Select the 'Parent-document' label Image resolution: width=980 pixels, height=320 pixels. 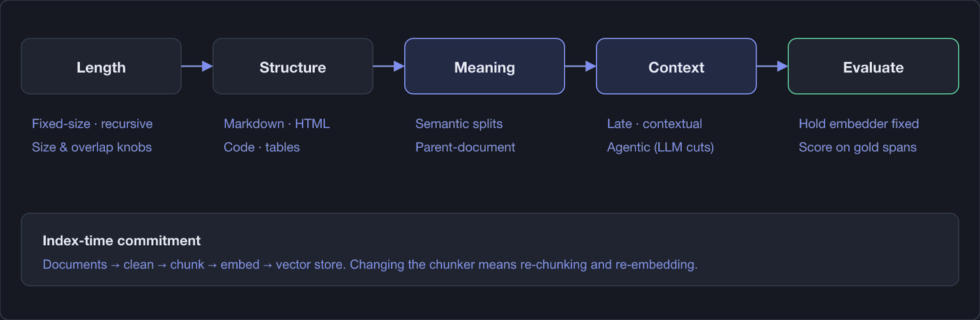[x=465, y=147]
